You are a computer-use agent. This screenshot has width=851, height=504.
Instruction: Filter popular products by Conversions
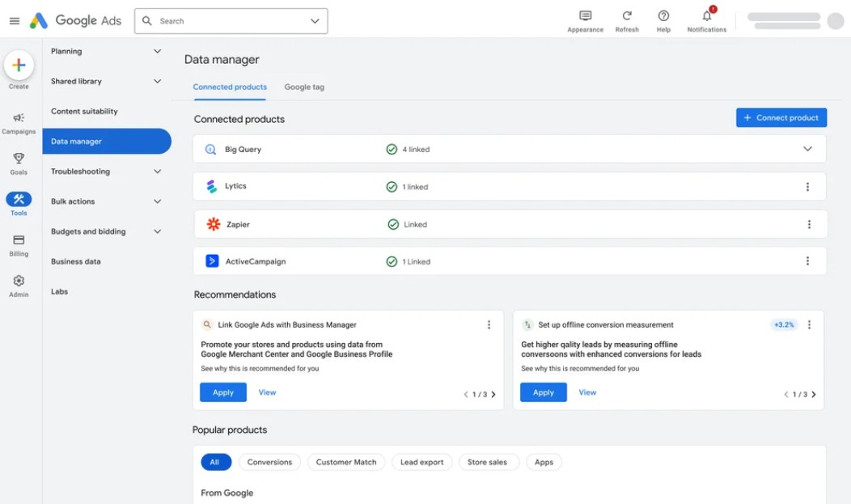click(x=269, y=462)
